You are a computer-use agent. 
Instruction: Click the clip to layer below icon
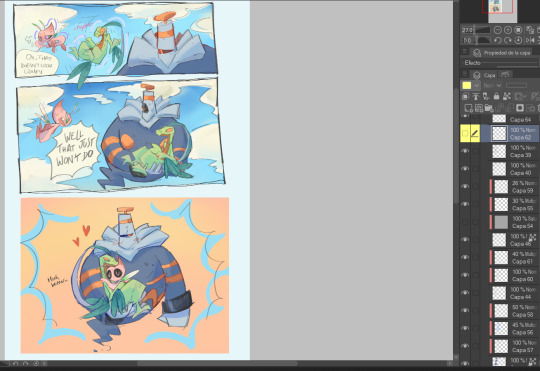point(466,96)
